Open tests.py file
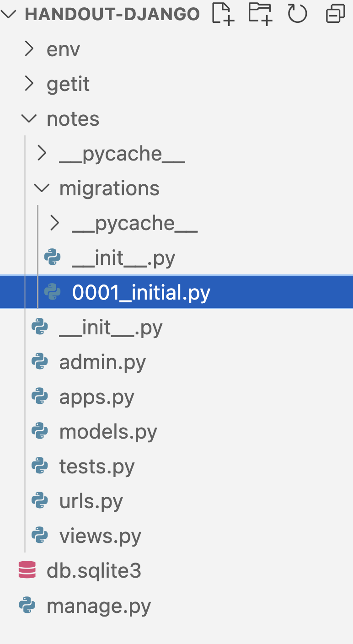 tap(97, 466)
